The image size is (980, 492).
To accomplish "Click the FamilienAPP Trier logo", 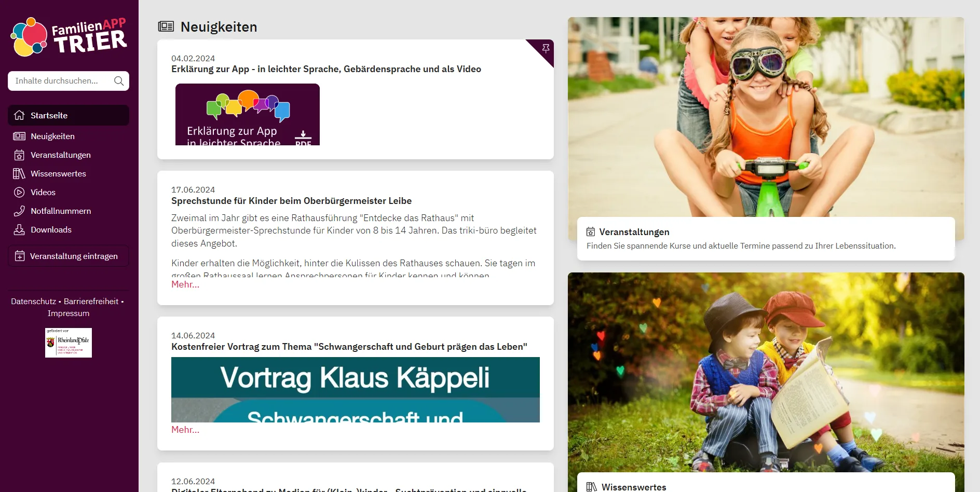I will [x=69, y=37].
